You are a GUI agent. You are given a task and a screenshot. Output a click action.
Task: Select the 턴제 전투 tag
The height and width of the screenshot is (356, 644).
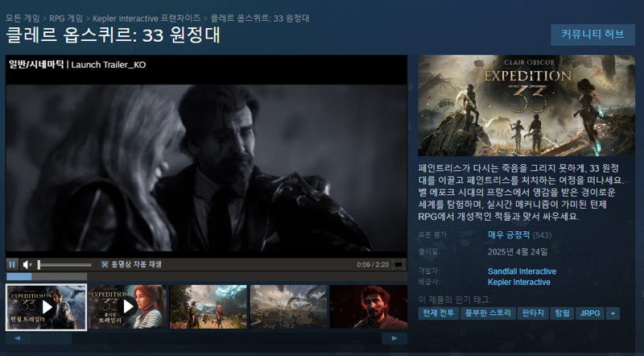click(438, 313)
